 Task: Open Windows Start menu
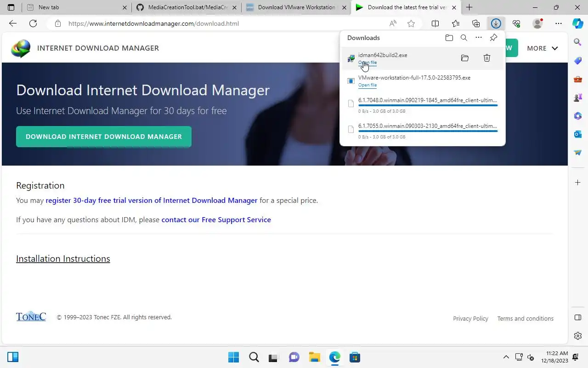(233, 357)
